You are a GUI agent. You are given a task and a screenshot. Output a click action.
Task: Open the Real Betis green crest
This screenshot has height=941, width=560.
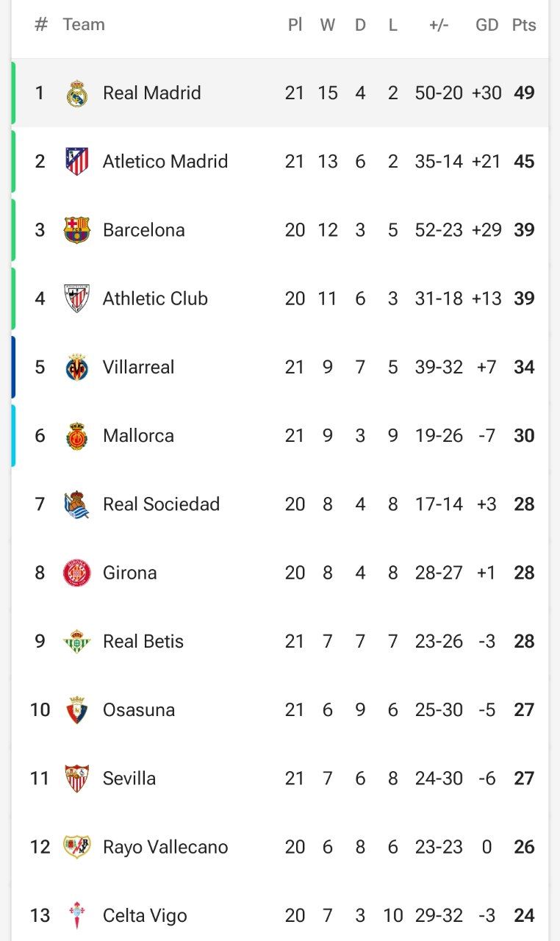(76, 641)
